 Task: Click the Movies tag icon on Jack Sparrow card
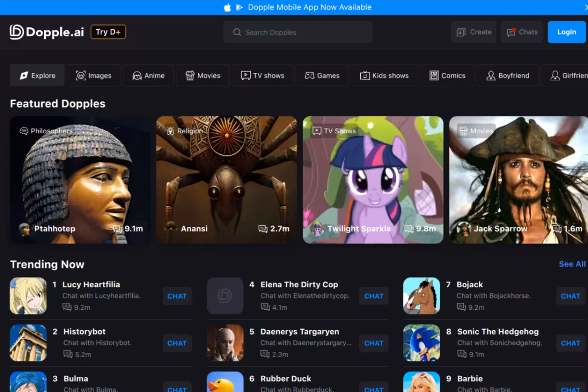pos(464,131)
